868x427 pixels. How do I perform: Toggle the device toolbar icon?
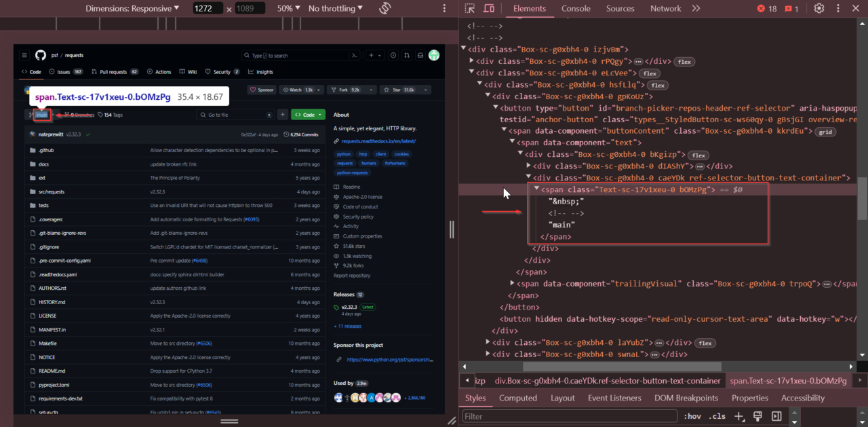tap(488, 8)
